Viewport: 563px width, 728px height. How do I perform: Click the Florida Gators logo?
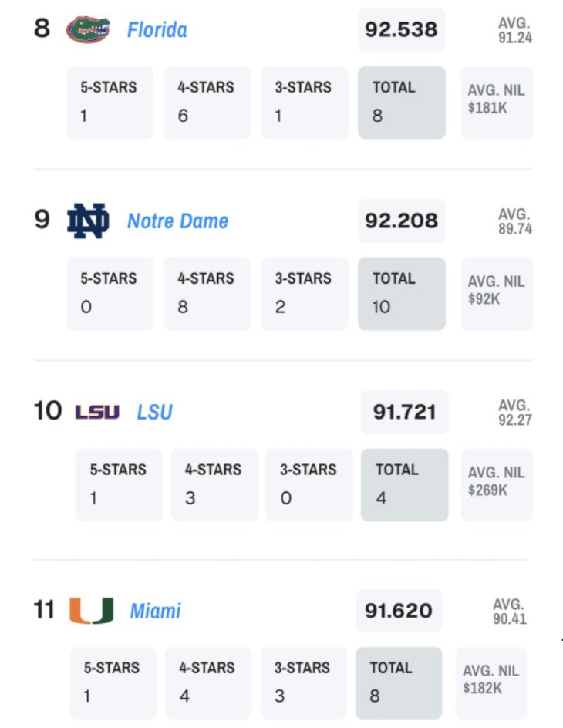88,30
